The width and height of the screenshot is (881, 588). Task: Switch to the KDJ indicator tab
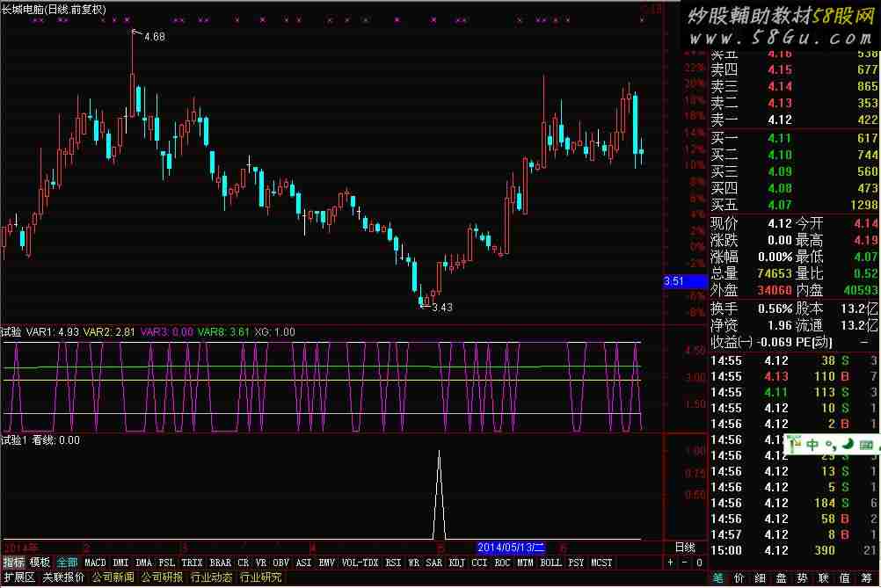tap(456, 563)
